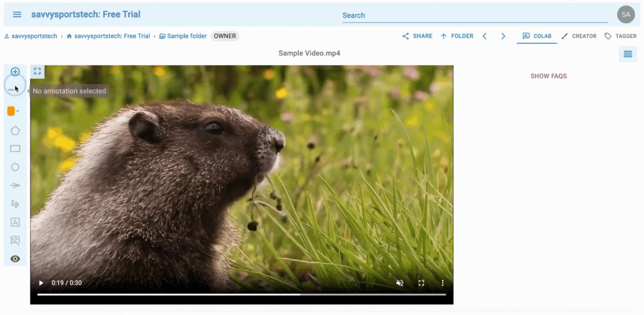The image size is (644, 315).
Task: Click into the Search field
Action: point(475,15)
